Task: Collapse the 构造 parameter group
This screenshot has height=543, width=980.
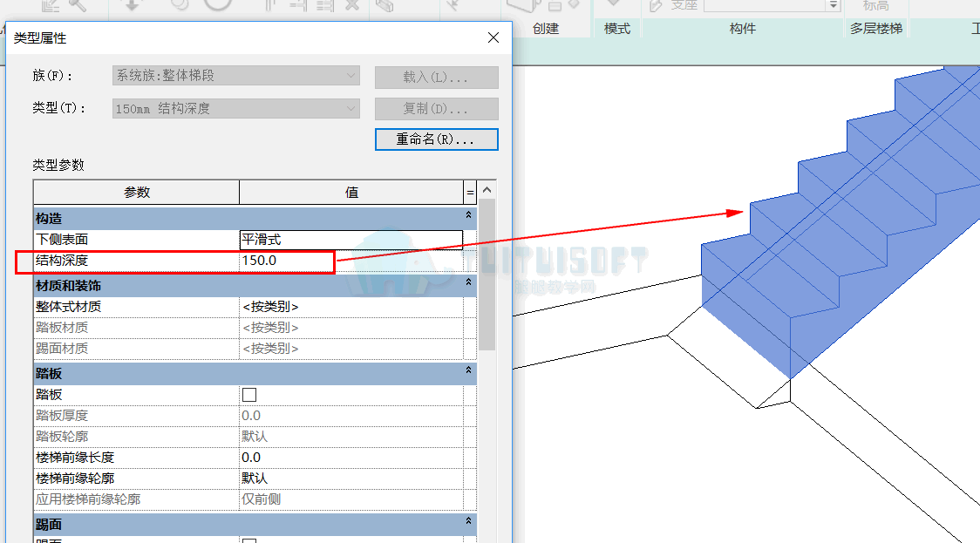Action: pos(468,215)
